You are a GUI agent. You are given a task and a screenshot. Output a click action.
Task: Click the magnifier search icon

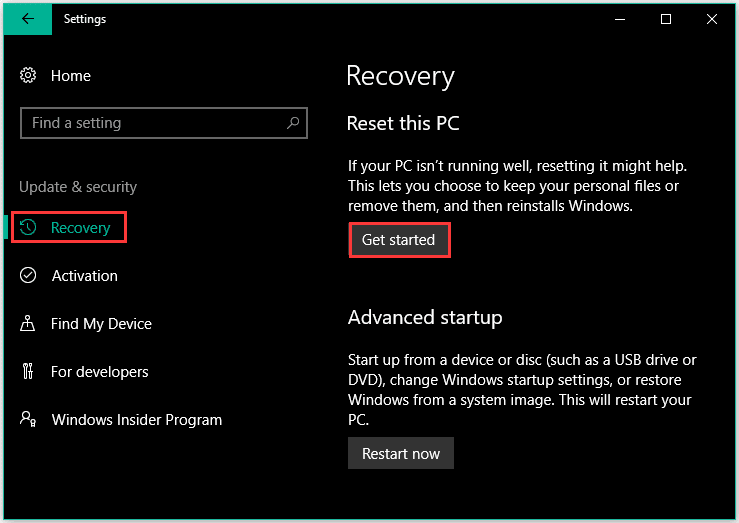[x=293, y=123]
